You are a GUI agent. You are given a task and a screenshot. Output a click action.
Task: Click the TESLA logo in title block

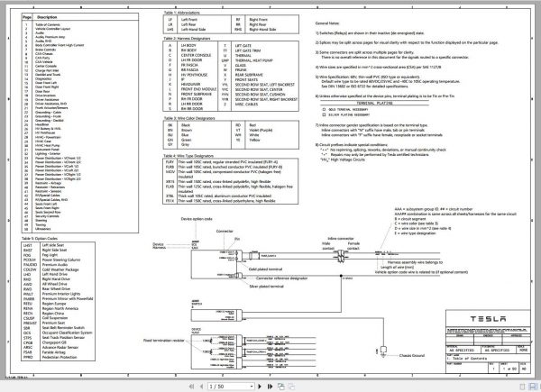tap(488, 319)
